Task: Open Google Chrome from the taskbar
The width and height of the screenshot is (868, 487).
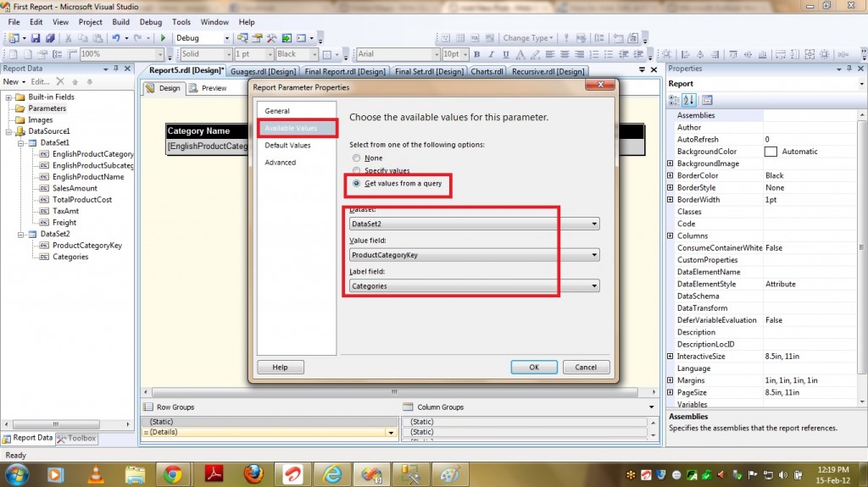Action: click(x=173, y=473)
